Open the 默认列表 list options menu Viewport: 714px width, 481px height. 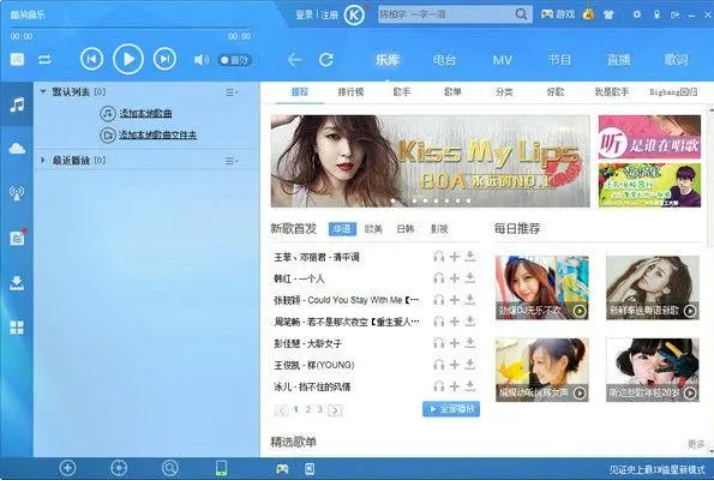232,92
